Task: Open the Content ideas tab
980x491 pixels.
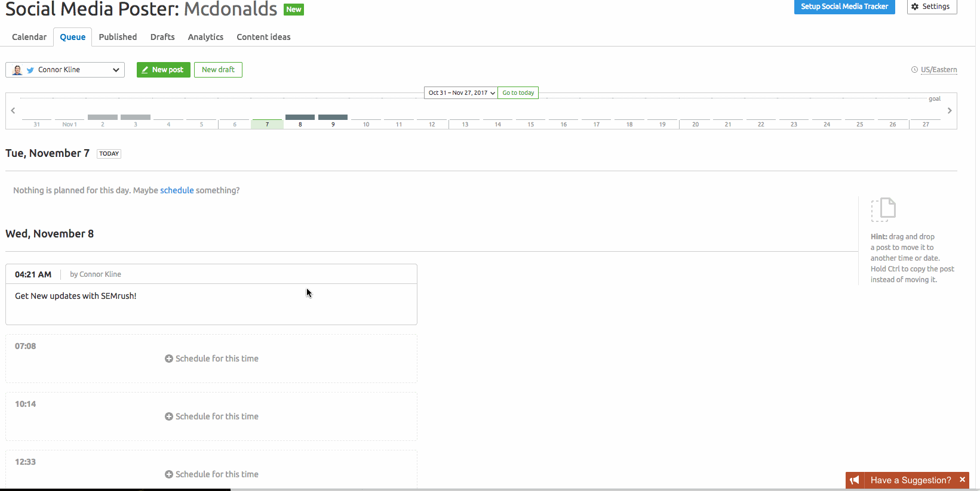Action: 263,37
